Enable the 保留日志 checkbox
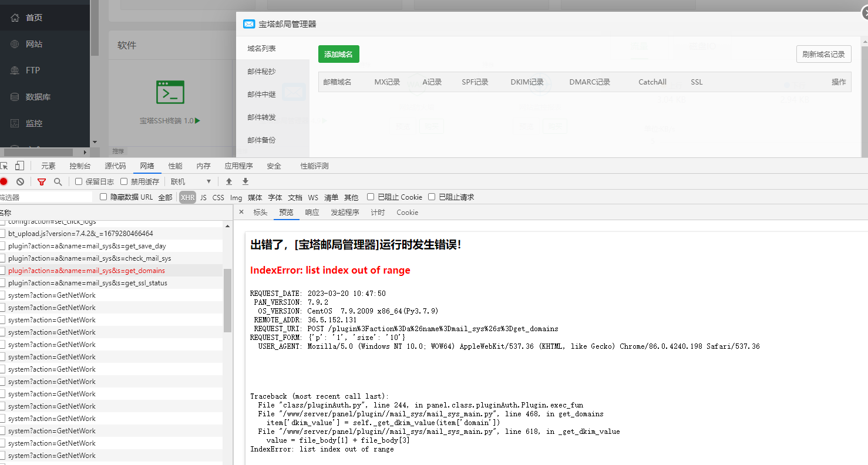The width and height of the screenshot is (868, 465). coord(79,182)
